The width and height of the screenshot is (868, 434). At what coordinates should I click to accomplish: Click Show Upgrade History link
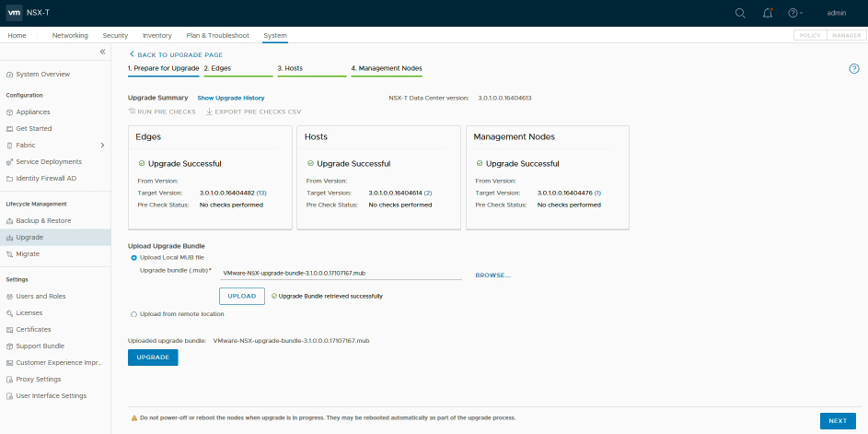(230, 98)
